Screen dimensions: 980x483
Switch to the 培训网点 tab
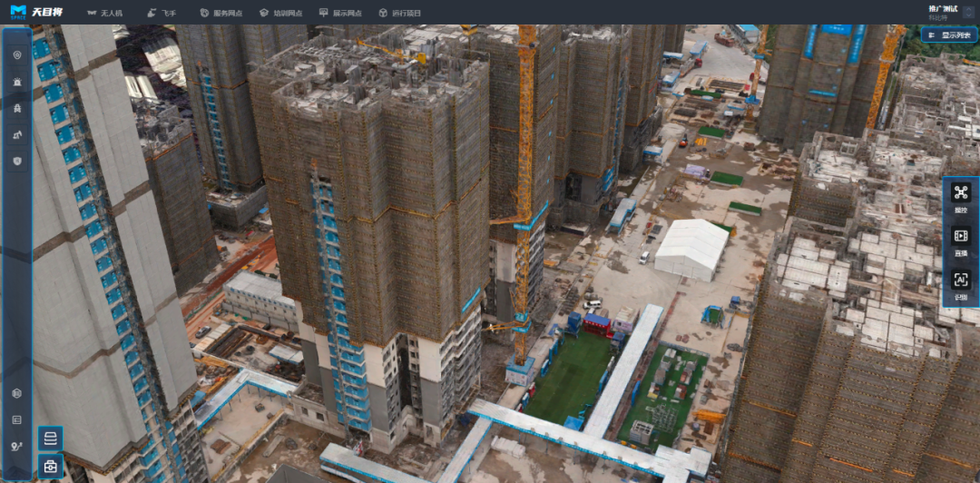(280, 14)
